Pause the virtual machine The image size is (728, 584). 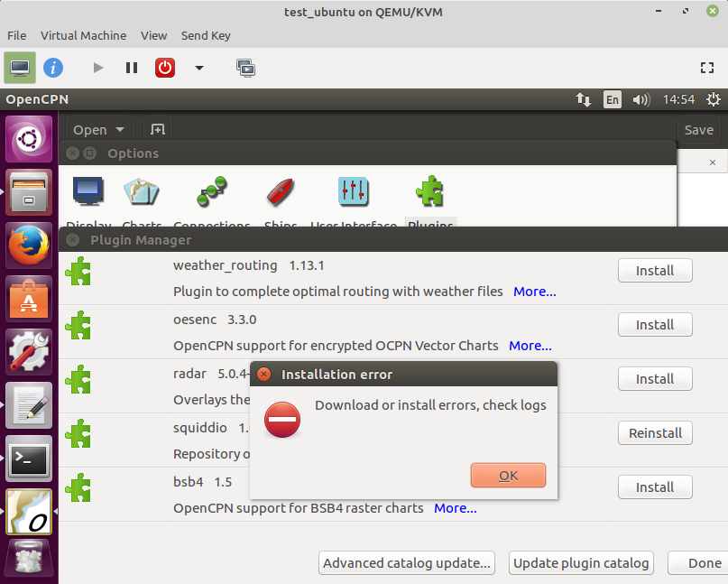click(x=132, y=68)
